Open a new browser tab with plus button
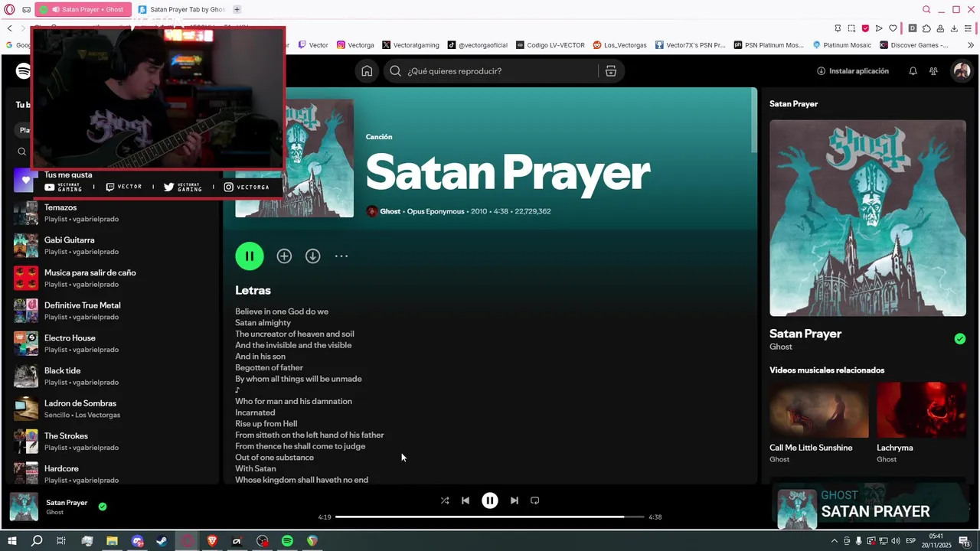 [x=237, y=9]
